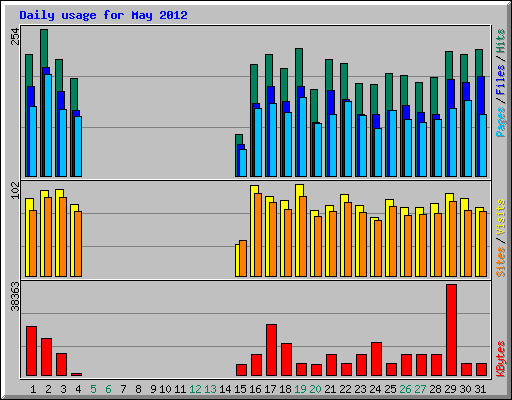
Task: Select the red KBytes bar for day 24
Action: point(376,359)
